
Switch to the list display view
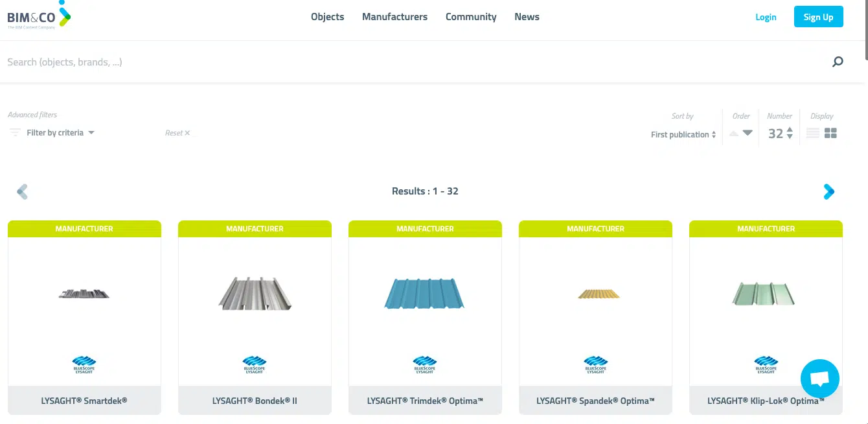pos(813,132)
